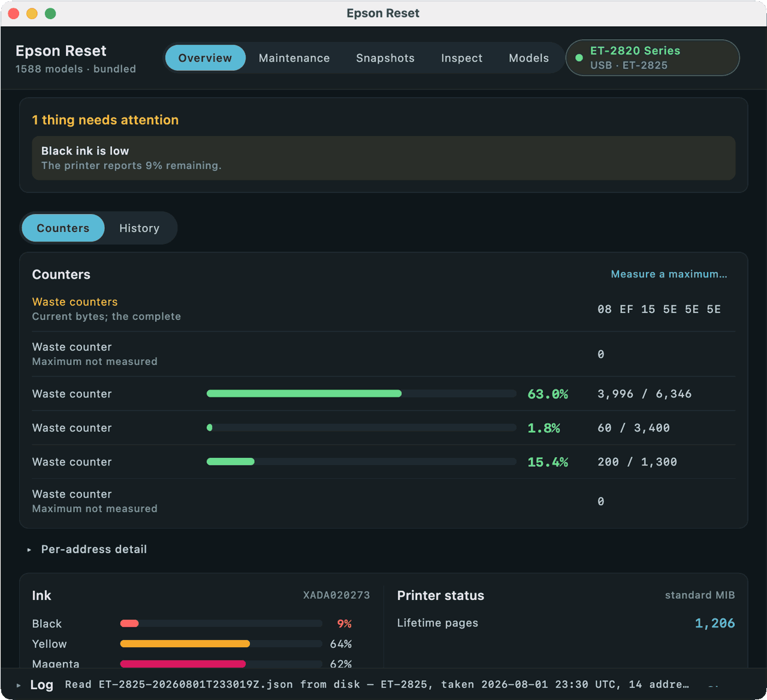This screenshot has width=767, height=700.
Task: Click the Yellow ink '64%' value
Action: coord(341,644)
